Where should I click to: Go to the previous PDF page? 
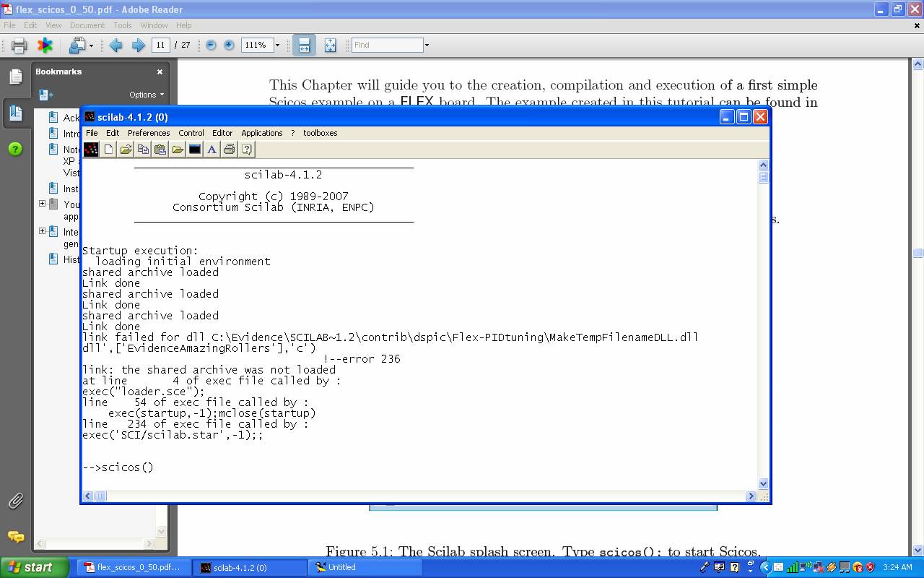coord(115,45)
